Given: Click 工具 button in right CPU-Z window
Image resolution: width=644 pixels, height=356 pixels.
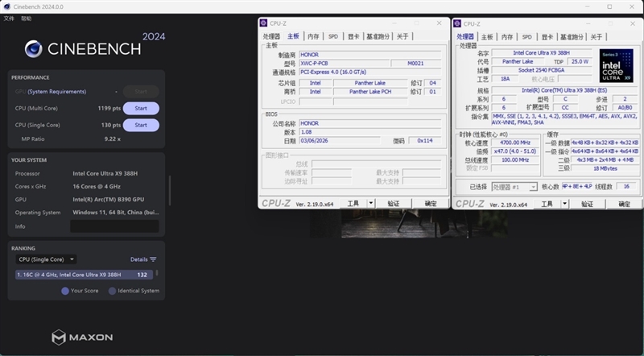Looking at the screenshot, I should tap(547, 204).
